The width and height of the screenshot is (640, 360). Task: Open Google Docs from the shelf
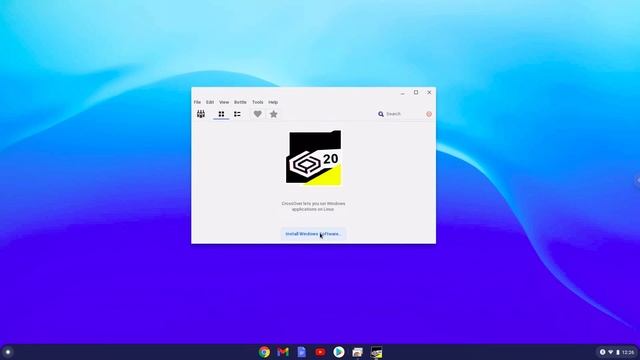click(x=302, y=352)
